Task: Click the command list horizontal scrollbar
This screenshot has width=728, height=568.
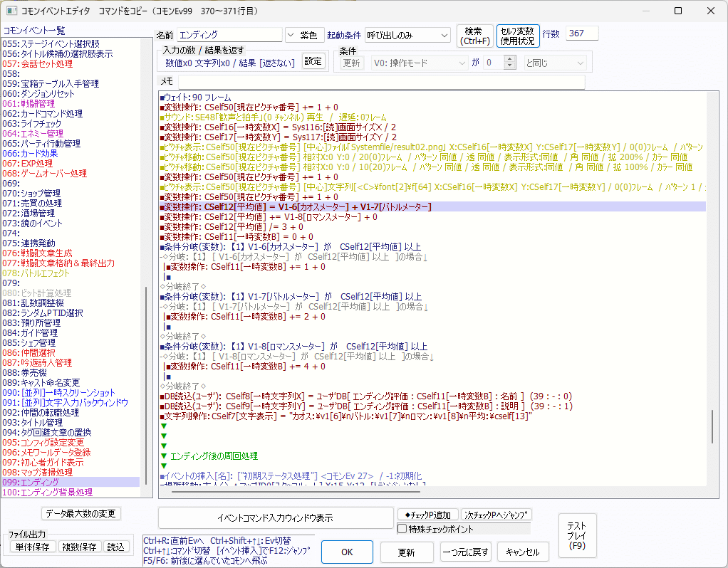Action: [296, 491]
